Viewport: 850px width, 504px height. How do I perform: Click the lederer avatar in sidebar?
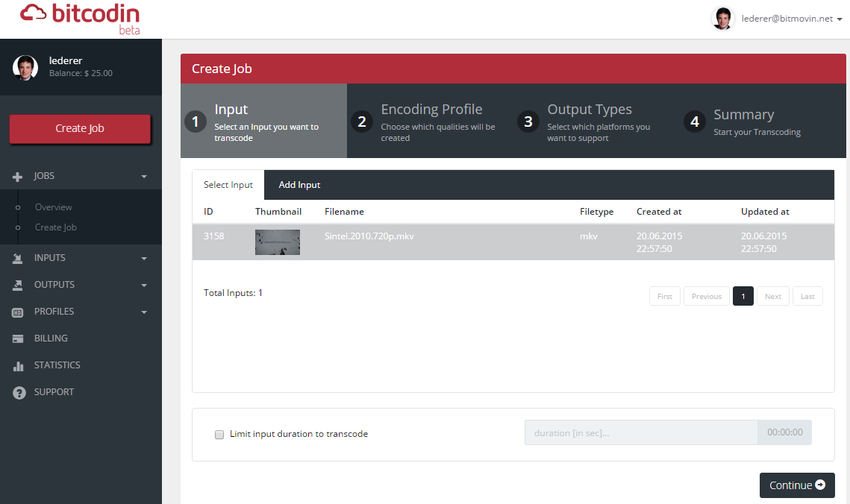(25, 68)
